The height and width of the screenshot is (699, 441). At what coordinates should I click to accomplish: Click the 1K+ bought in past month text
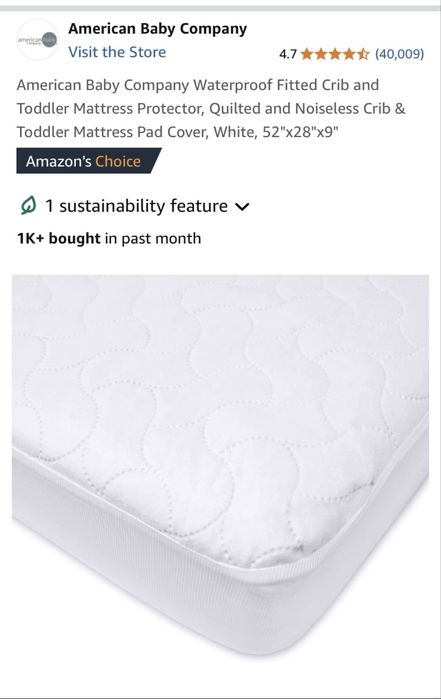(x=109, y=238)
